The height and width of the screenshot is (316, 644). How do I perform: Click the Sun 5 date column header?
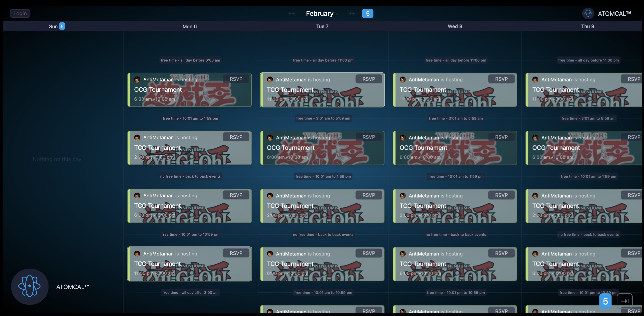[56, 26]
